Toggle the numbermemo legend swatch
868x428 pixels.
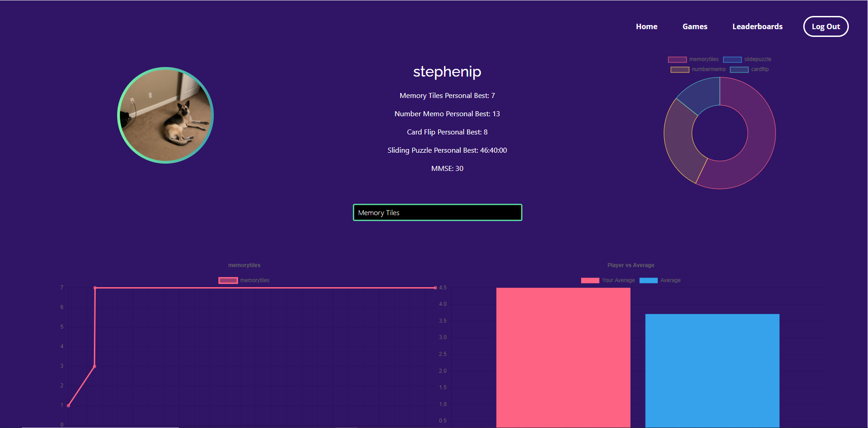click(680, 70)
